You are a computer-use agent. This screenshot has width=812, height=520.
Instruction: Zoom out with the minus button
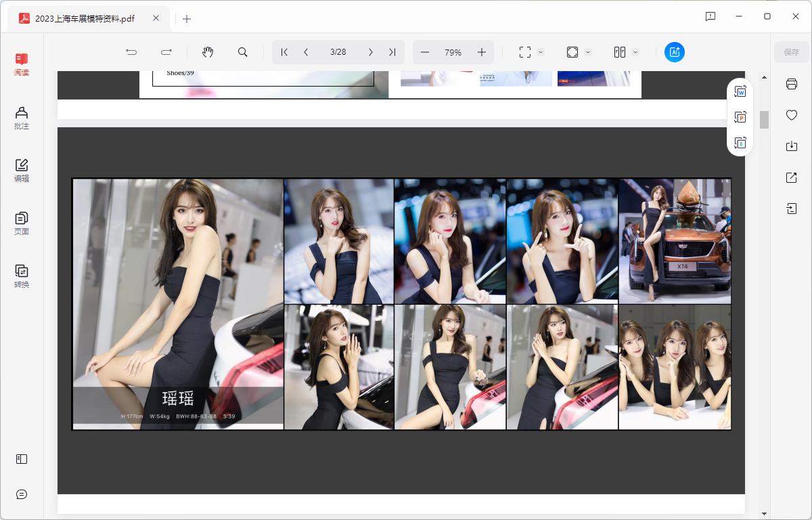425,52
